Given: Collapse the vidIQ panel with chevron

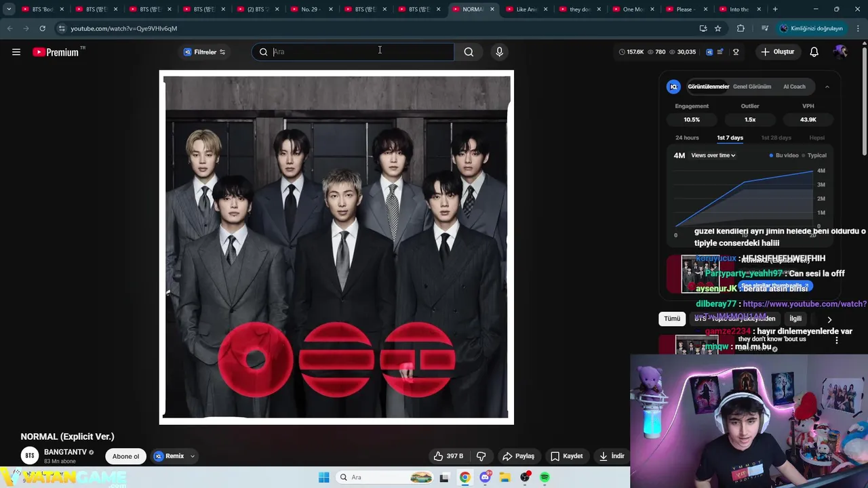Looking at the screenshot, I should coord(827,87).
